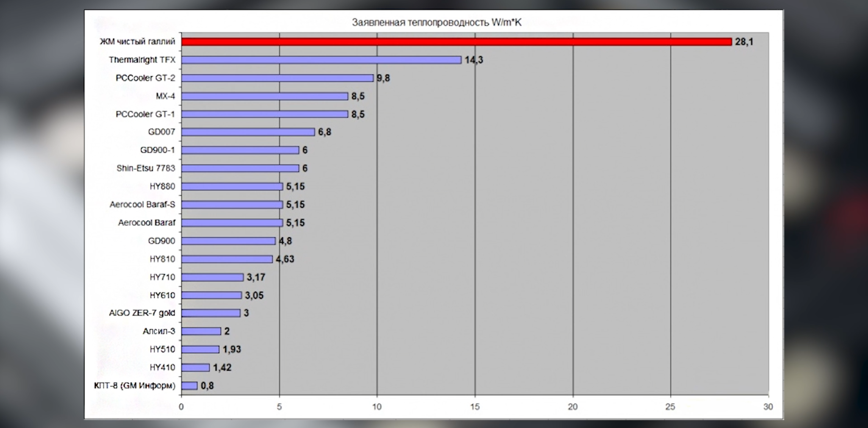
Task: Click the HY710 bar
Action: pos(212,277)
